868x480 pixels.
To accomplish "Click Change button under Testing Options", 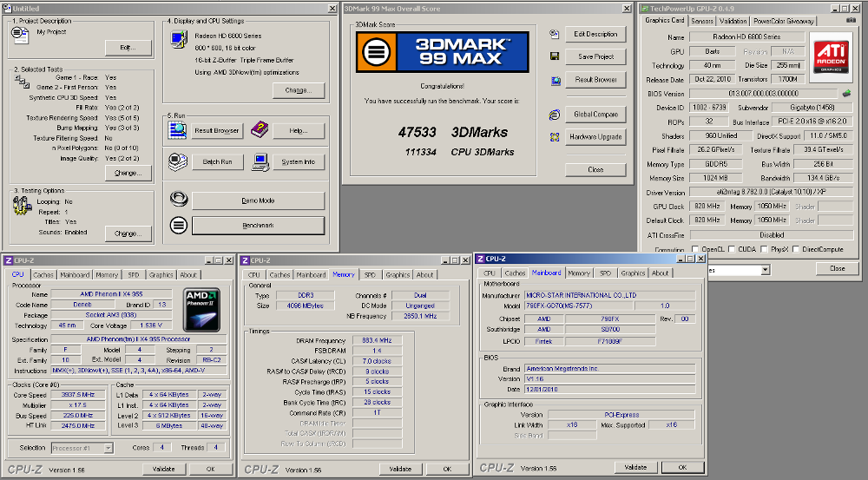I will (x=128, y=233).
